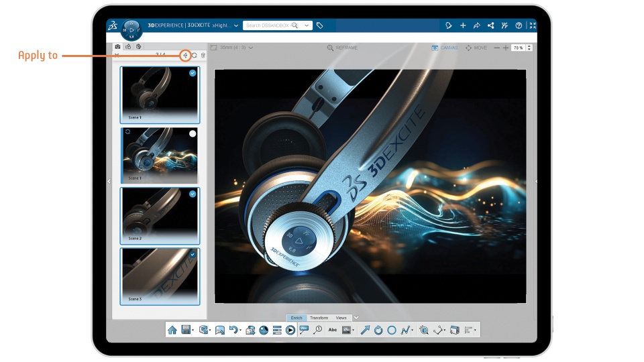
Task: Open the tag icon beside search
Action: click(x=319, y=25)
